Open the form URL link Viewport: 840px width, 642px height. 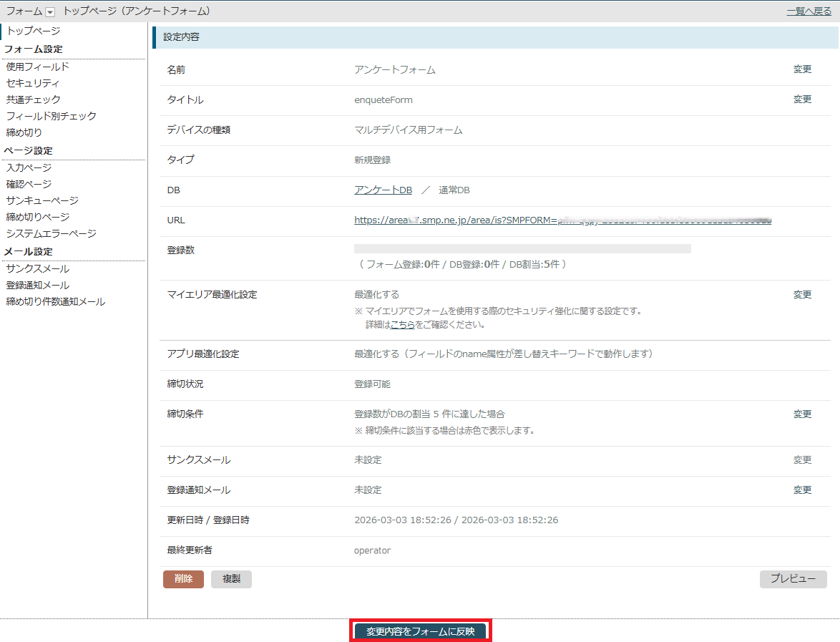(562, 220)
